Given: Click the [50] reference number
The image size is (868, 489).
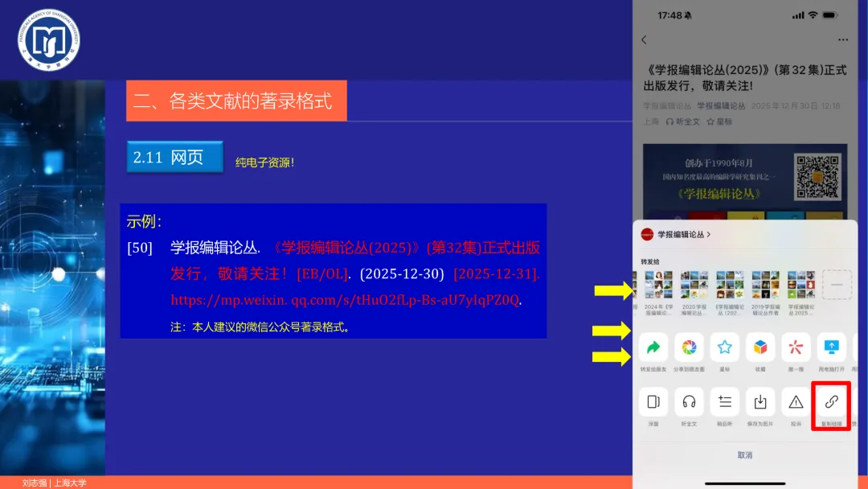Looking at the screenshot, I should pyautogui.click(x=140, y=248).
